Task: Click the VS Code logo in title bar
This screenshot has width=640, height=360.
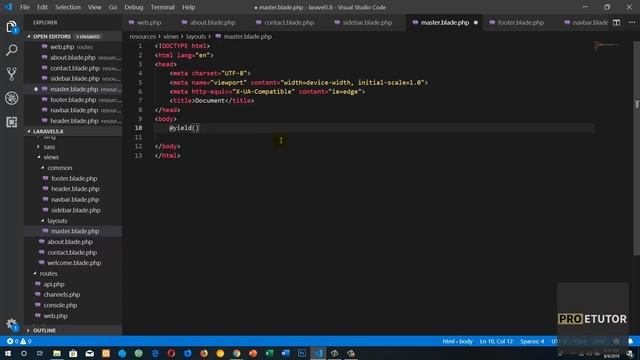Action: pyautogui.click(x=8, y=7)
